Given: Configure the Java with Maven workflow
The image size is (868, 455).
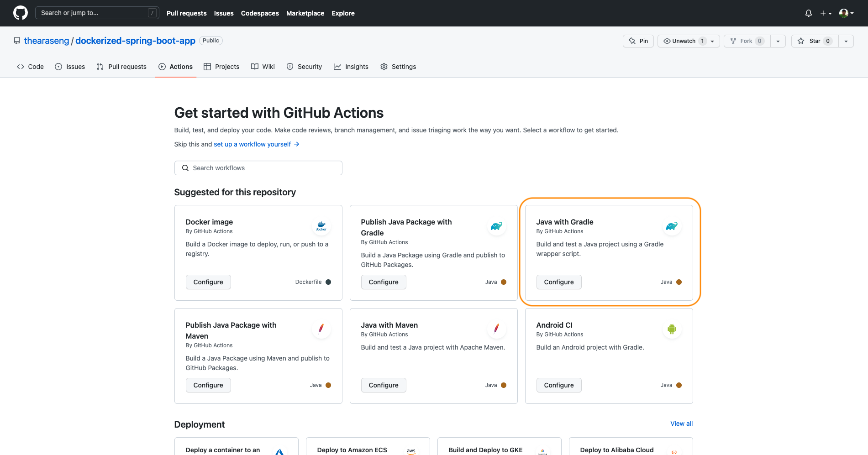Looking at the screenshot, I should pos(384,385).
